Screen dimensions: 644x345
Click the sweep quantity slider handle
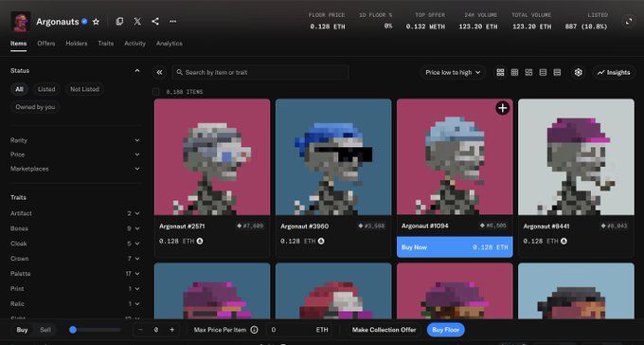tap(73, 330)
